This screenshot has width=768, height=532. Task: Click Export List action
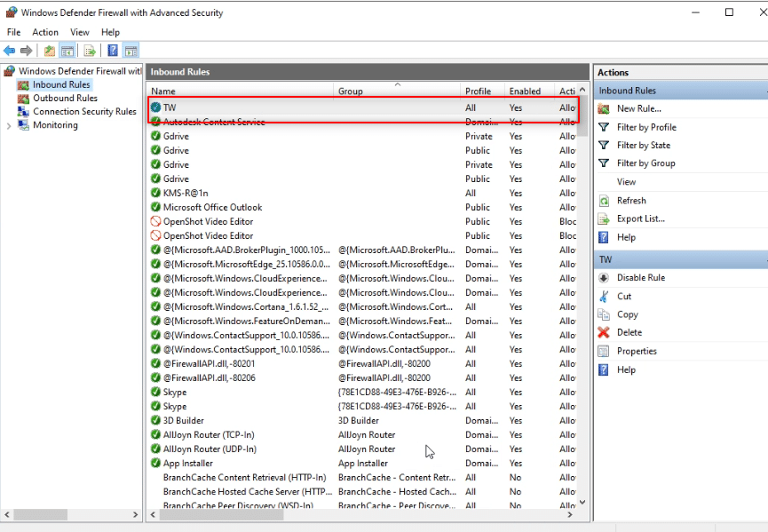641,219
